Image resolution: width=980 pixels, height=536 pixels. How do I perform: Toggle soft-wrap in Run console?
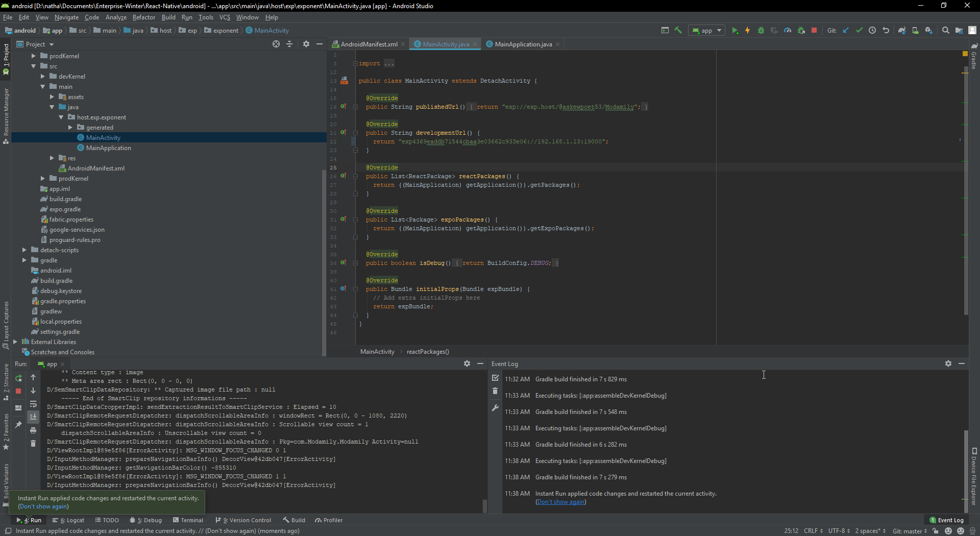(x=33, y=404)
